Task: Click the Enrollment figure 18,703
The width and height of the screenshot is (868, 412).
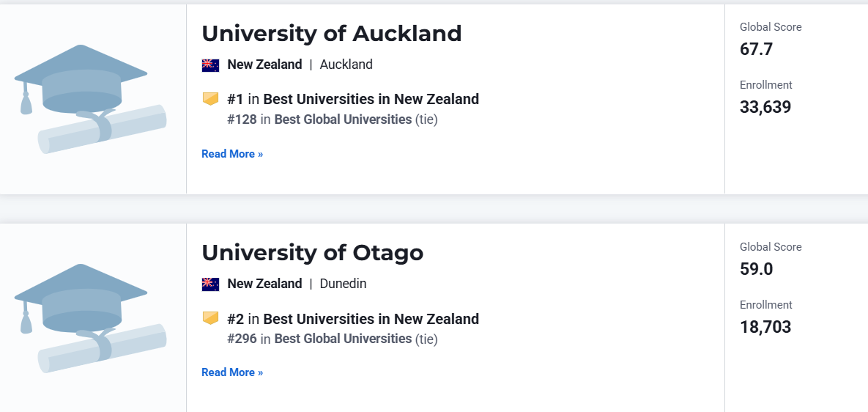Action: pyautogui.click(x=765, y=327)
